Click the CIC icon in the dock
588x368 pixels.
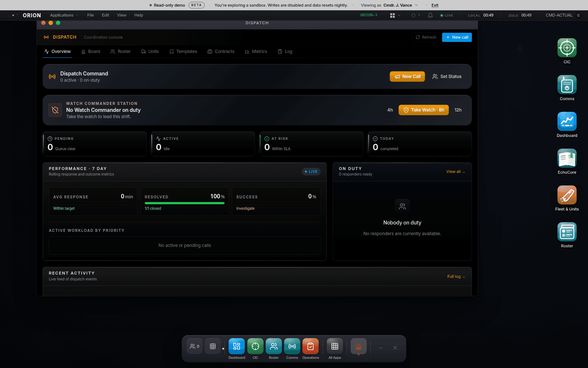pos(255,346)
